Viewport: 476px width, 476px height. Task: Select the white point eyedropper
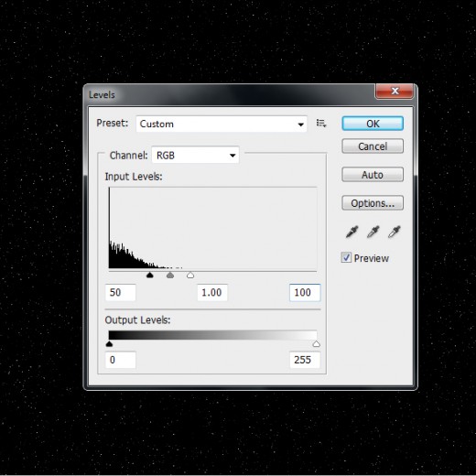[x=394, y=232]
